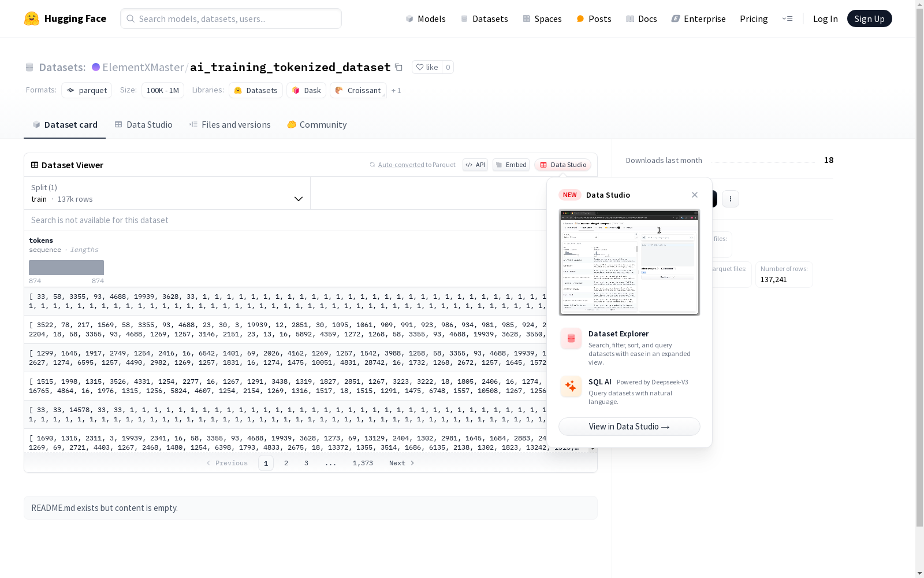Screen dimensions: 924x578
Task: Click the Data Studio button in the viewer header
Action: tap(563, 165)
